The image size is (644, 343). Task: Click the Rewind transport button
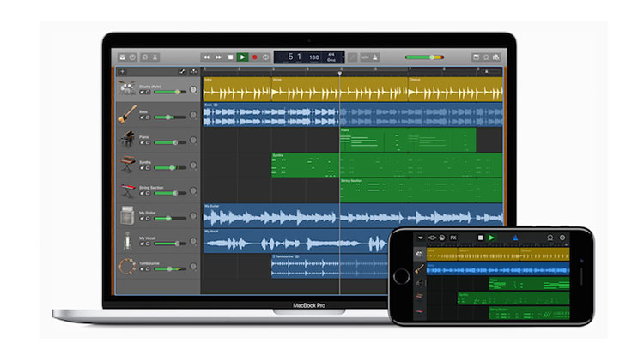point(206,57)
